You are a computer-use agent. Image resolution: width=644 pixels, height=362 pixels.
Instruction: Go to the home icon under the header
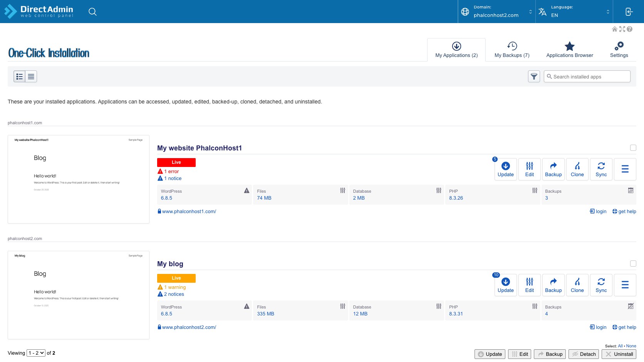tap(615, 29)
